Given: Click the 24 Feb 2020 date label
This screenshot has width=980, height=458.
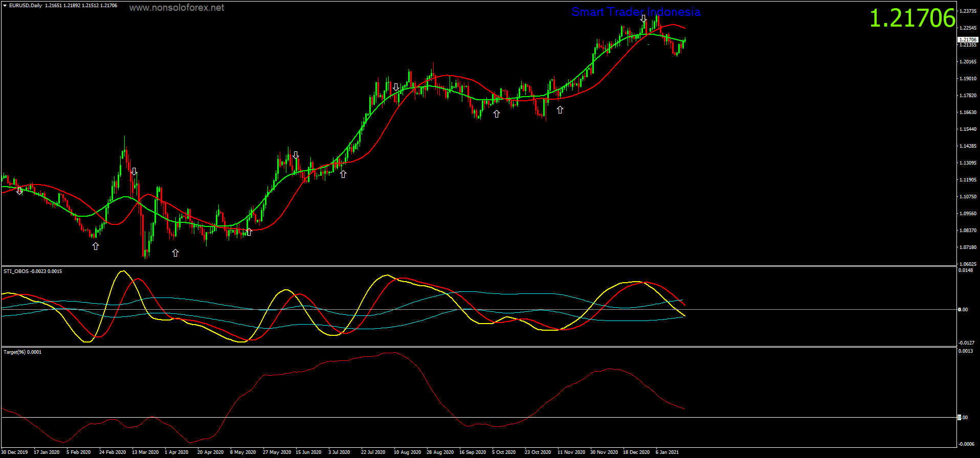Looking at the screenshot, I should pyautogui.click(x=113, y=452).
